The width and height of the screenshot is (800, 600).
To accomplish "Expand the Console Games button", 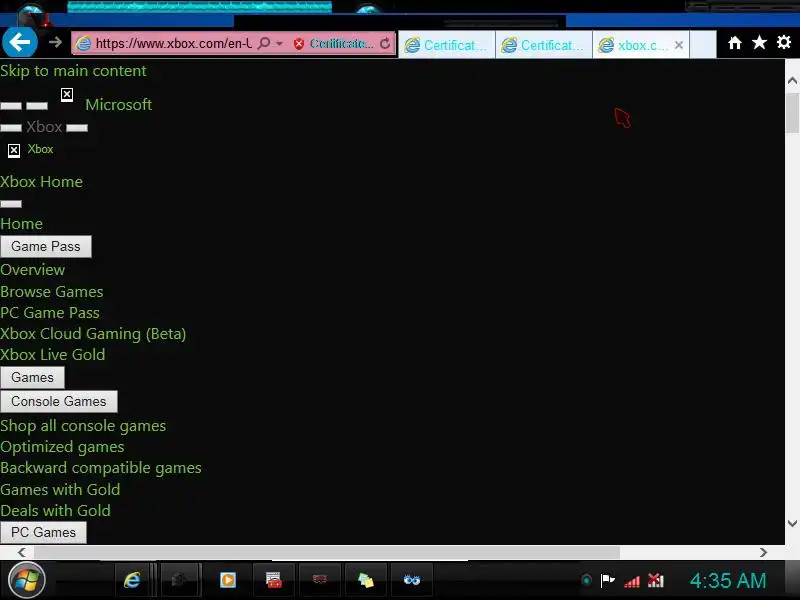I will point(59,402).
